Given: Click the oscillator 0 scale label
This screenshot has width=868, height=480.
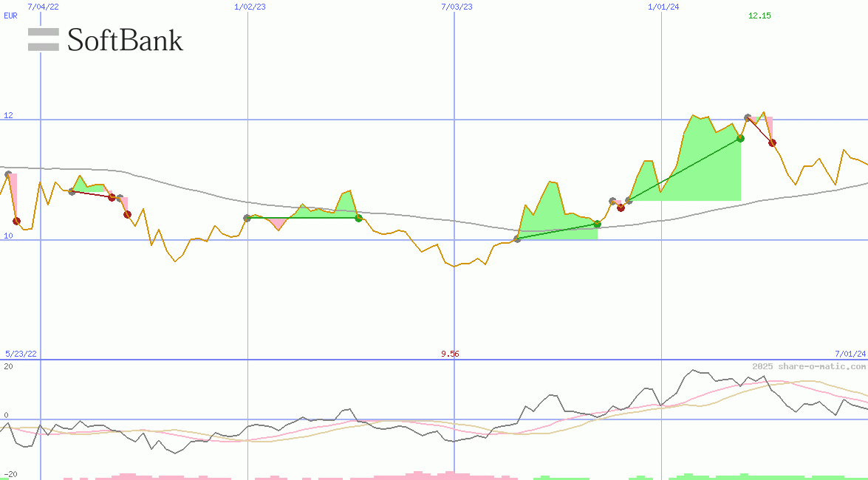Looking at the screenshot, I should click(6, 415).
